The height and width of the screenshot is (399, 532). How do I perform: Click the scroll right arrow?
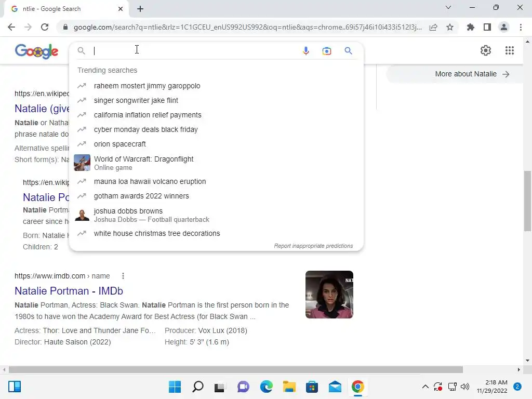(x=519, y=369)
